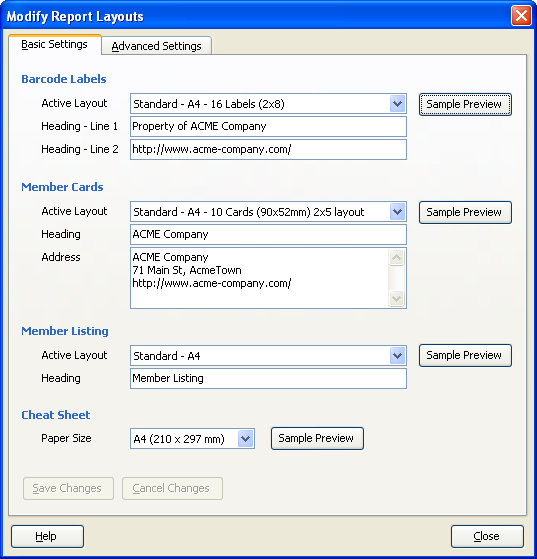Image resolution: width=537 pixels, height=559 pixels.
Task: Switch to the Advanced Settings tab
Action: [157, 46]
